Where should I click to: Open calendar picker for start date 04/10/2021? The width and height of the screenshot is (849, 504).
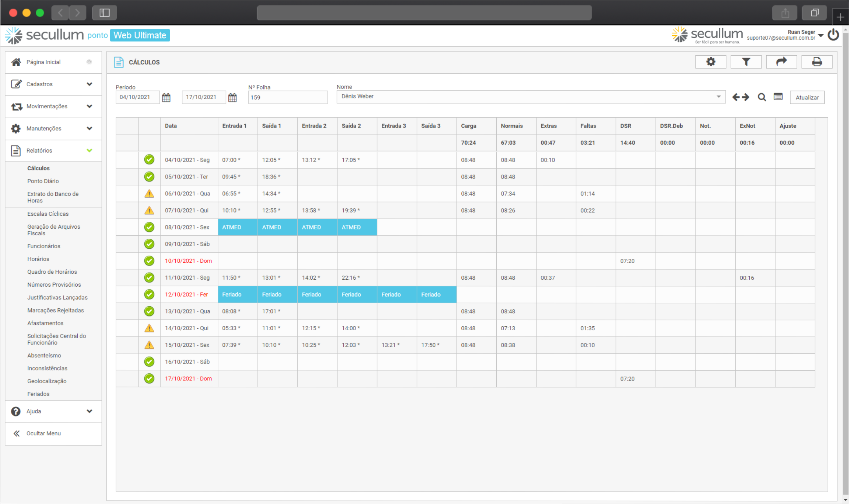(x=166, y=98)
